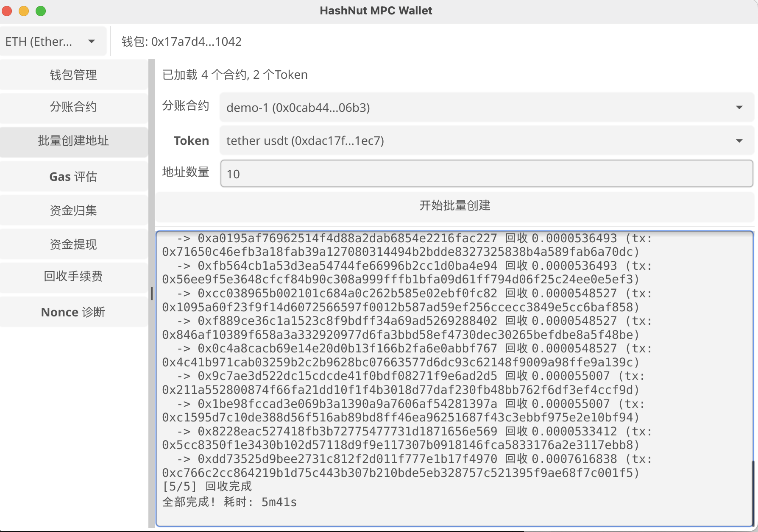
Task: Open the 钱包管理 wallet management page
Action: click(x=74, y=75)
